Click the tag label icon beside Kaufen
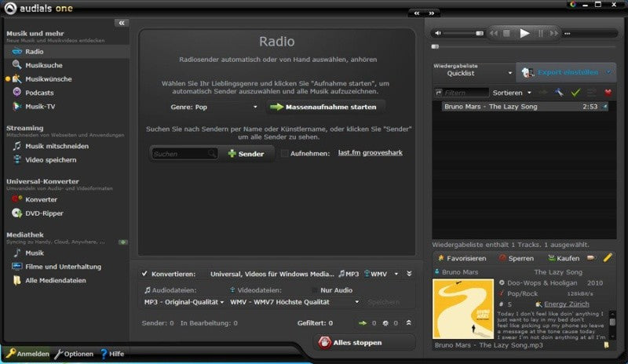Image resolution: width=628 pixels, height=364 pixels. point(592,258)
